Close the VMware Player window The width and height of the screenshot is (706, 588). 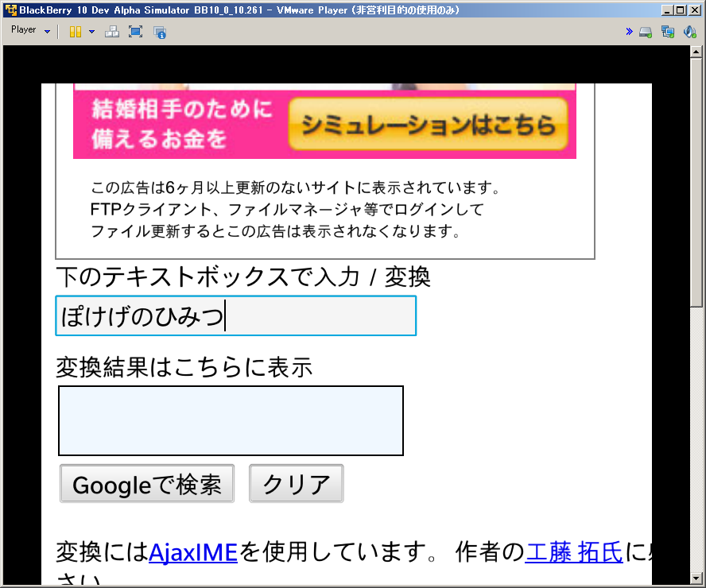click(x=695, y=10)
